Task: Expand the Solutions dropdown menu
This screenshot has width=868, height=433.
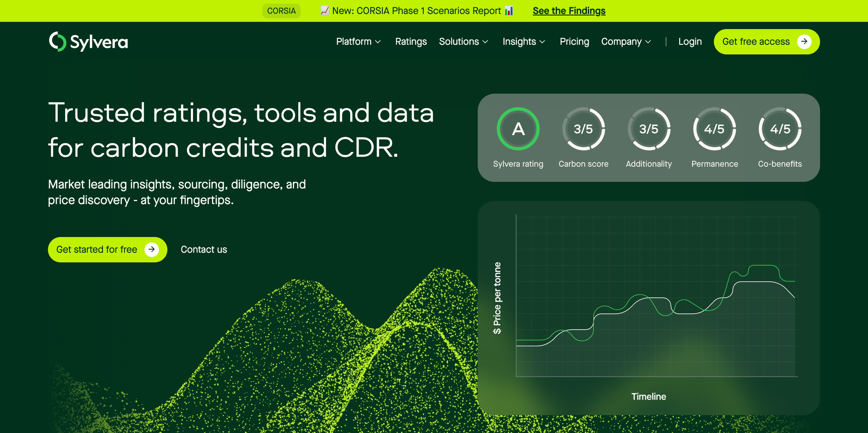Action: [x=464, y=42]
